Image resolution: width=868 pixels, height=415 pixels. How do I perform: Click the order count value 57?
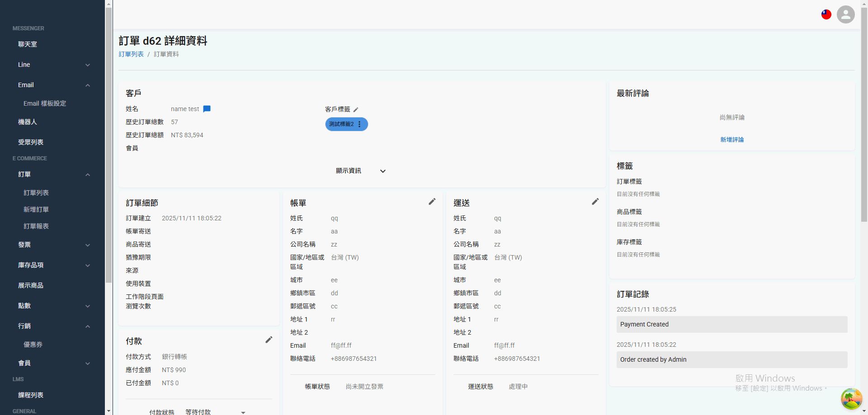[175, 122]
